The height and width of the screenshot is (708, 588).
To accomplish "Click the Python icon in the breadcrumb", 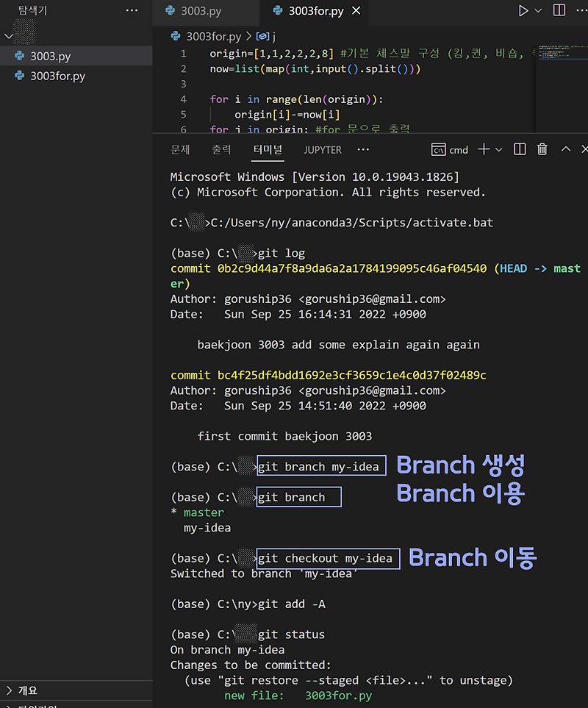I will click(176, 36).
